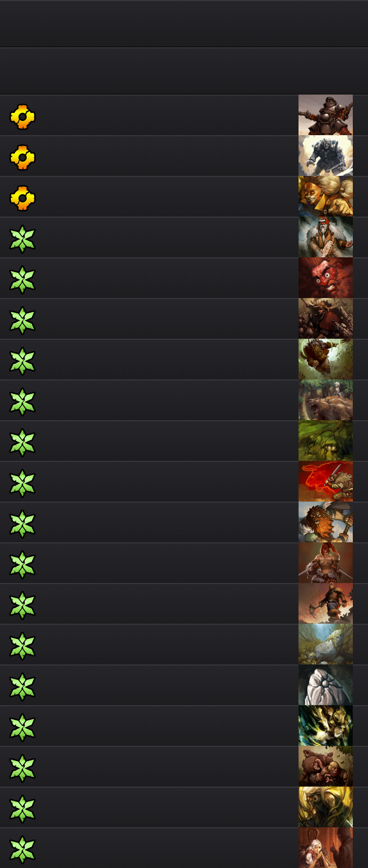368x868 pixels.
Task: Open the steel golem card thumbnail
Action: coord(326,156)
